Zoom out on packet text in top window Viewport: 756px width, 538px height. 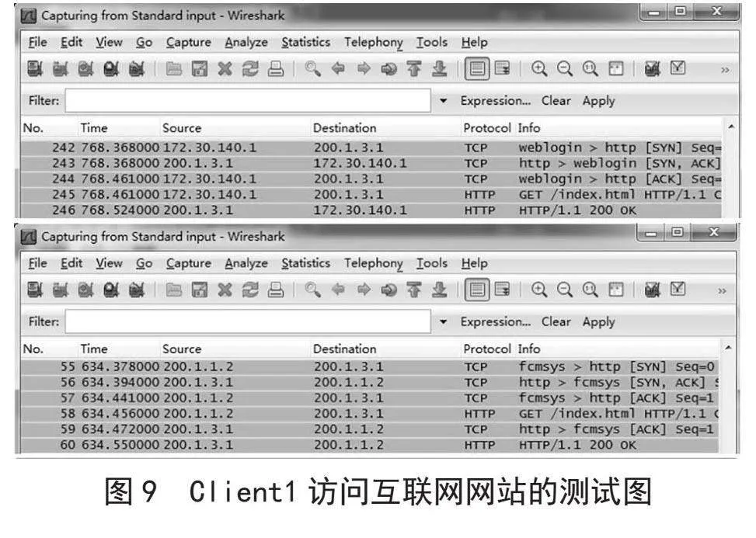coord(565,69)
